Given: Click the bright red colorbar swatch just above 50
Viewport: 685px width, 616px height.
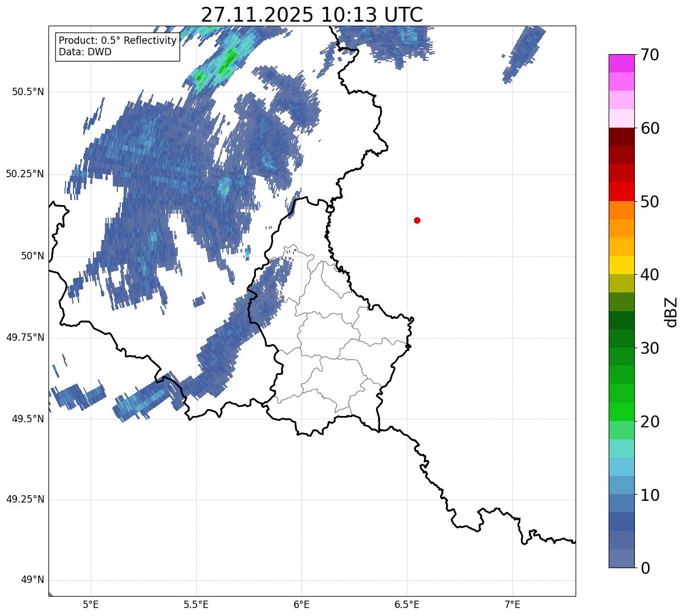Looking at the screenshot, I should click(x=621, y=192).
